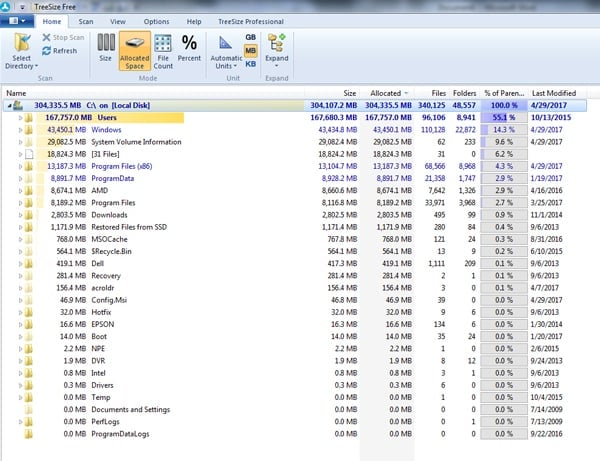Click the Hotfix folder icon
The width and height of the screenshot is (600, 461).
point(29,312)
